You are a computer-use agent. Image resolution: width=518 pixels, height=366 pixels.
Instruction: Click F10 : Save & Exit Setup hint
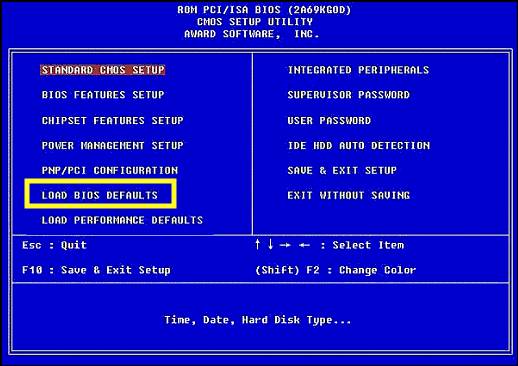[x=96, y=270]
